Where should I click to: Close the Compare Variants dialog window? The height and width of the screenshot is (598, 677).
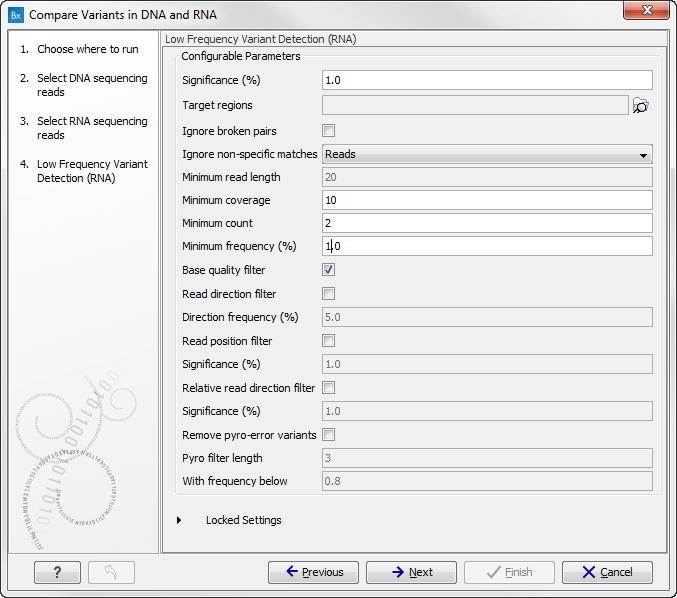(x=646, y=10)
